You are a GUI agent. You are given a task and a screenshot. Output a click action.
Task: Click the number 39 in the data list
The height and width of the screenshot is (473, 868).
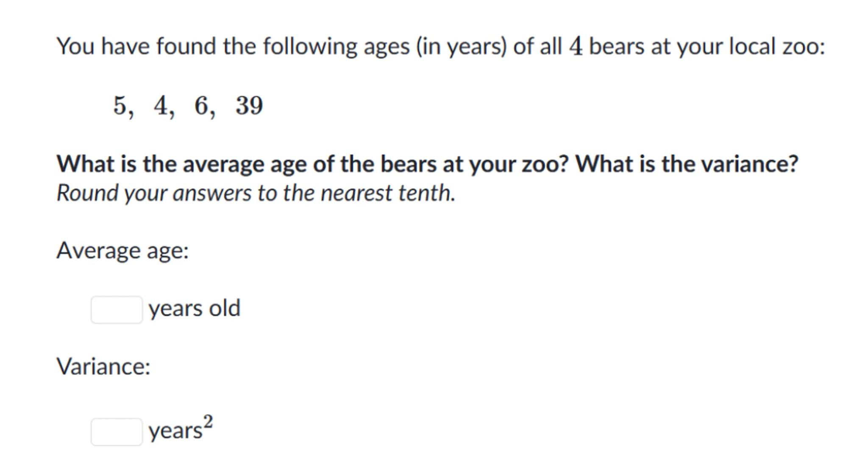[249, 105]
